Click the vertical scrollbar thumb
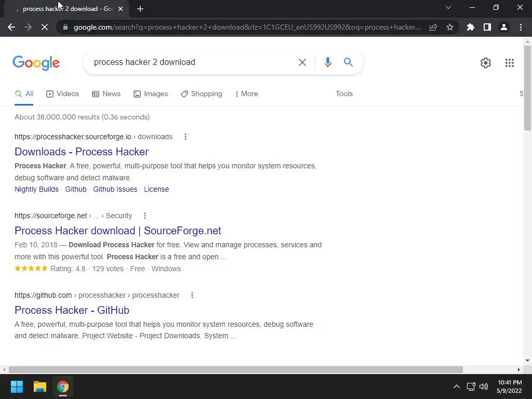This screenshot has width=532, height=399. point(527,87)
